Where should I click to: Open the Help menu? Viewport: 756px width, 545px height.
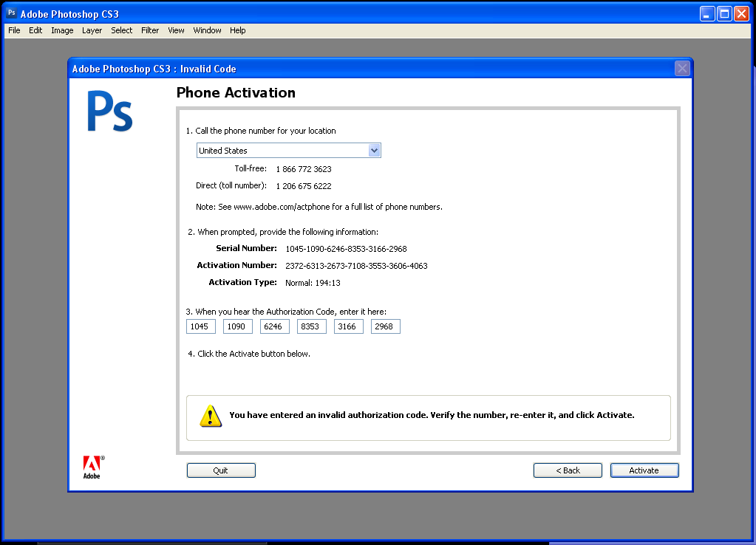237,30
